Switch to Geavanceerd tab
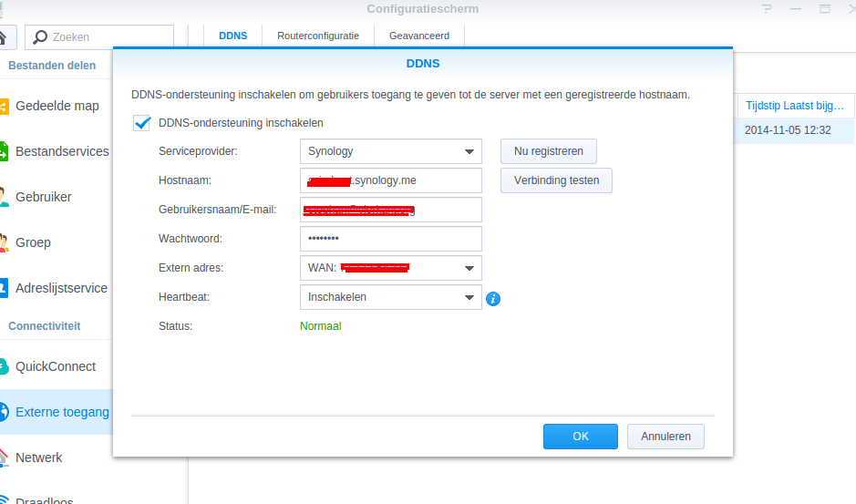 coord(419,36)
